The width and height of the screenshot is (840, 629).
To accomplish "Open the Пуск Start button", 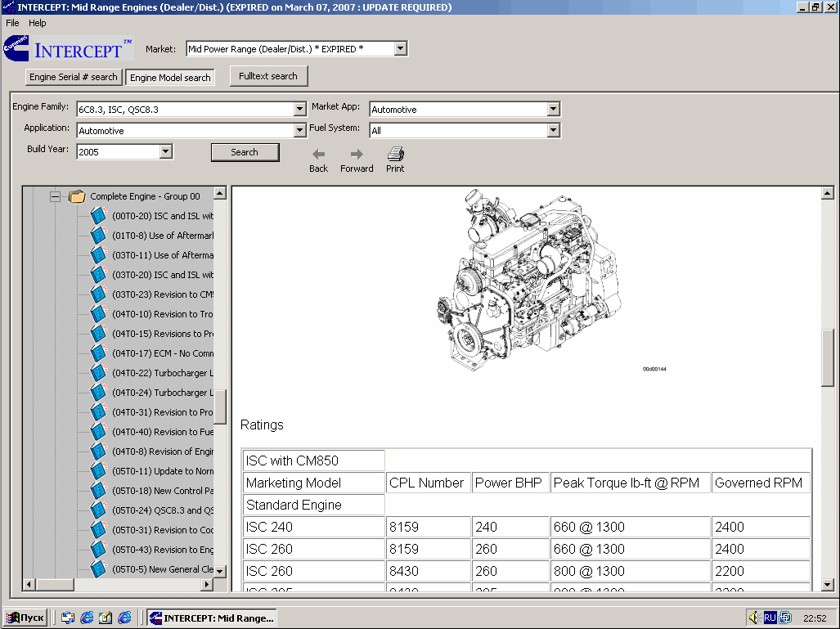I will coord(25,618).
